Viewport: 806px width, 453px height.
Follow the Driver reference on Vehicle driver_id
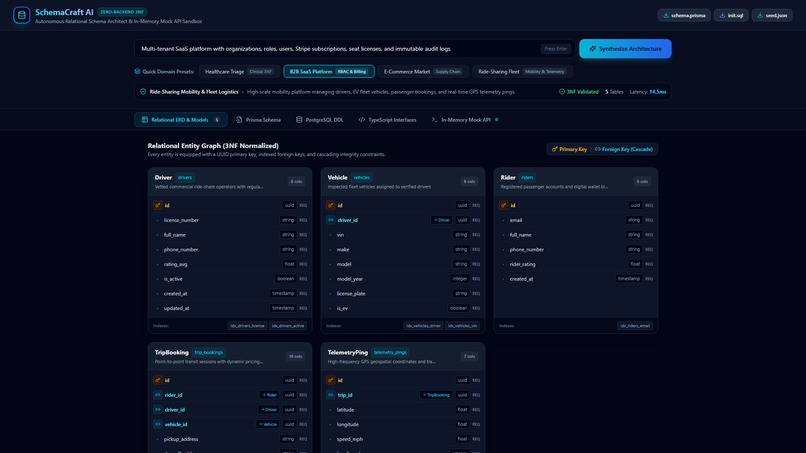[442, 220]
